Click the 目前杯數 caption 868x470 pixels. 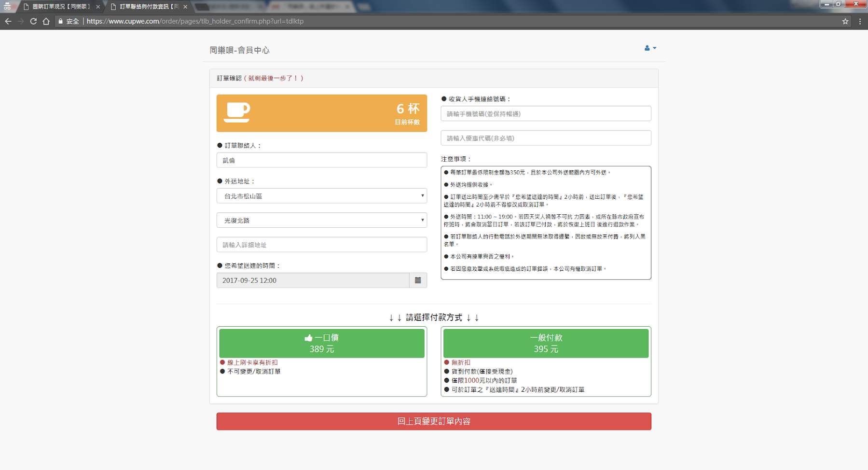tap(407, 122)
